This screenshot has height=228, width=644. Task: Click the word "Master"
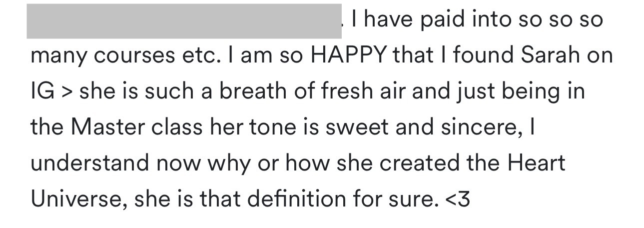(x=104, y=128)
